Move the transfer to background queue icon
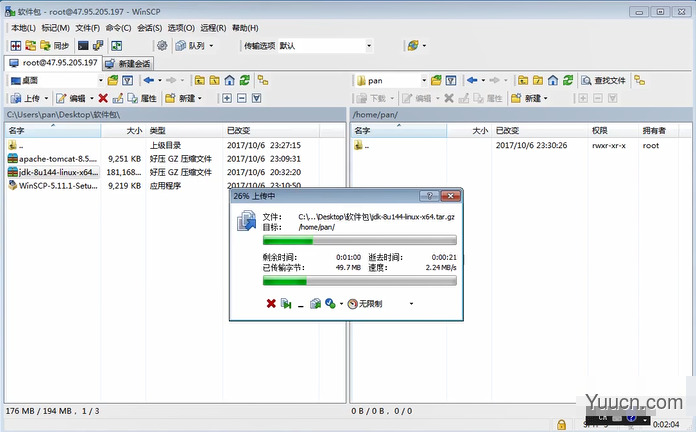Screen dimensions: 696x432 [x=315, y=304]
